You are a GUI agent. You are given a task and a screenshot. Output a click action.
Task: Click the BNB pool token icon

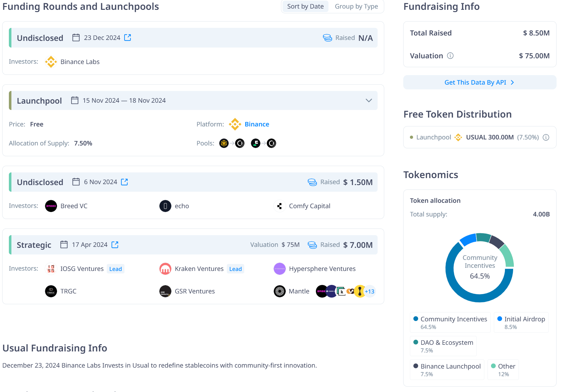click(x=224, y=143)
